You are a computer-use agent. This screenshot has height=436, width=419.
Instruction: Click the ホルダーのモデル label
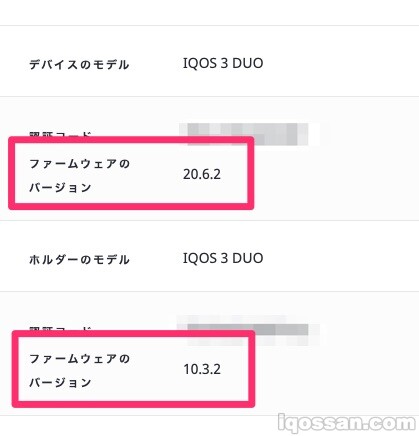79,259
